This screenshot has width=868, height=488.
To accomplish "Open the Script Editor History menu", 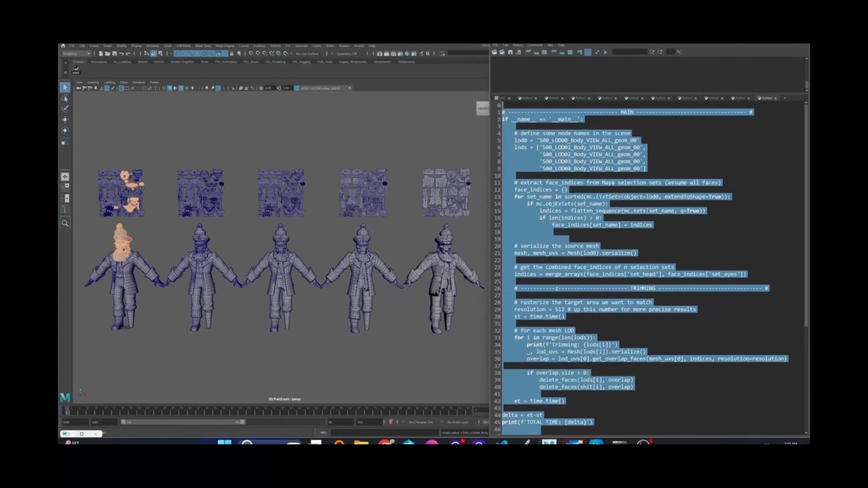I will [518, 45].
